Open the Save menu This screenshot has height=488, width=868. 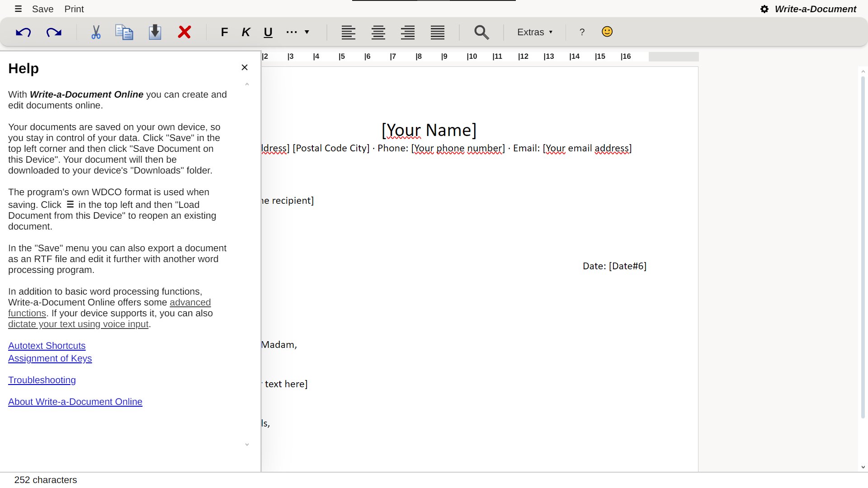42,9
